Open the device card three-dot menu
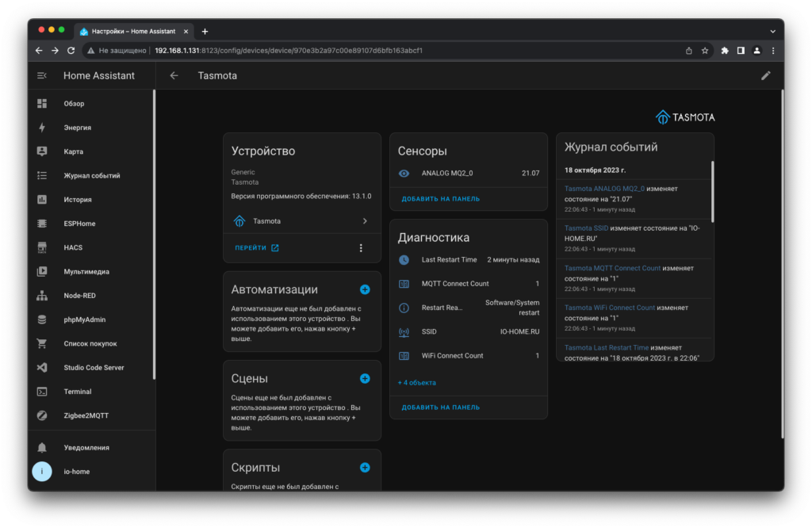Screen dimensions: 812x528 tap(361, 248)
